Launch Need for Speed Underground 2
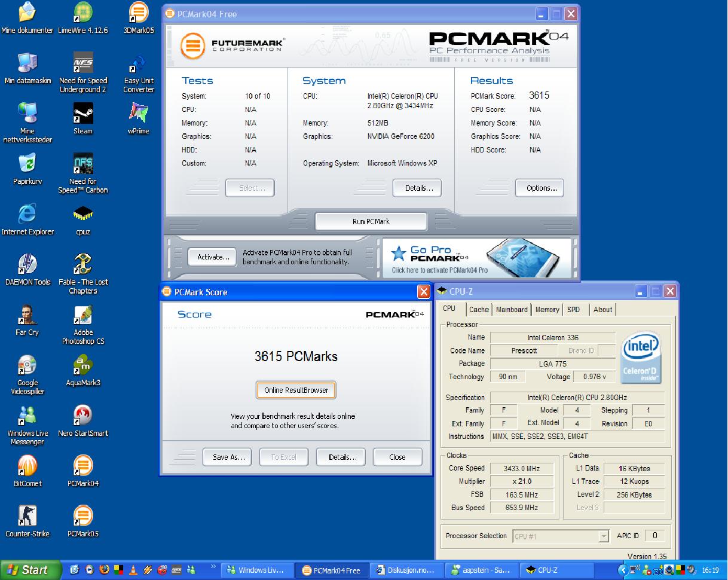 click(x=83, y=72)
